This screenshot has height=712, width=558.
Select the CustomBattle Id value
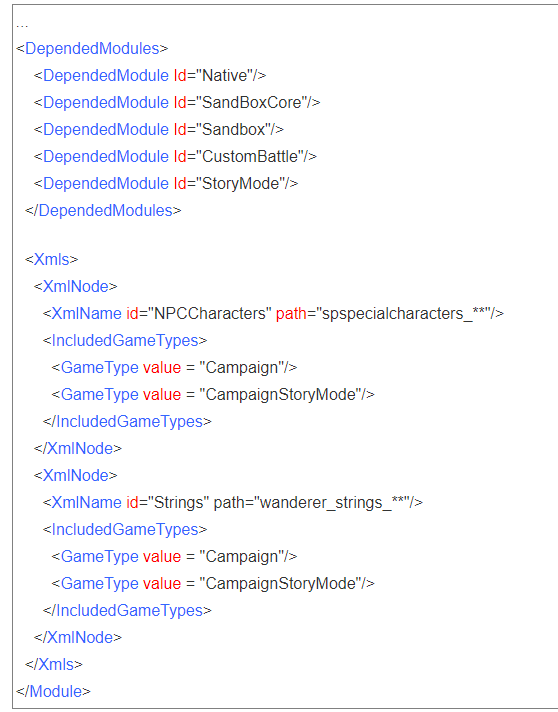point(250,157)
